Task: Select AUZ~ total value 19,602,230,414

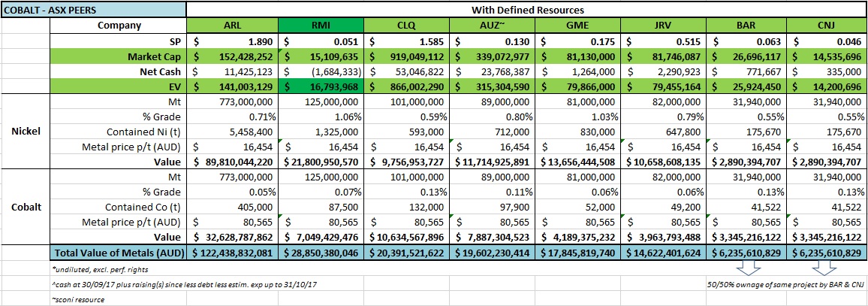Action: [493, 252]
